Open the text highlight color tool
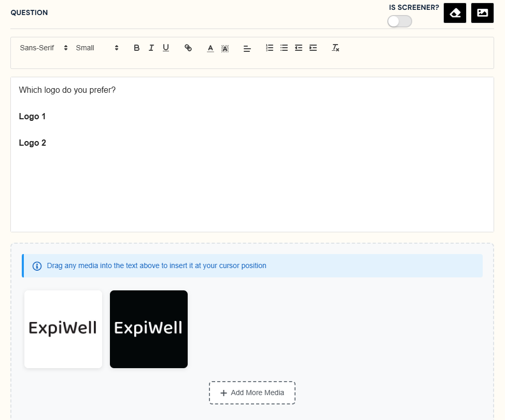 coord(225,48)
